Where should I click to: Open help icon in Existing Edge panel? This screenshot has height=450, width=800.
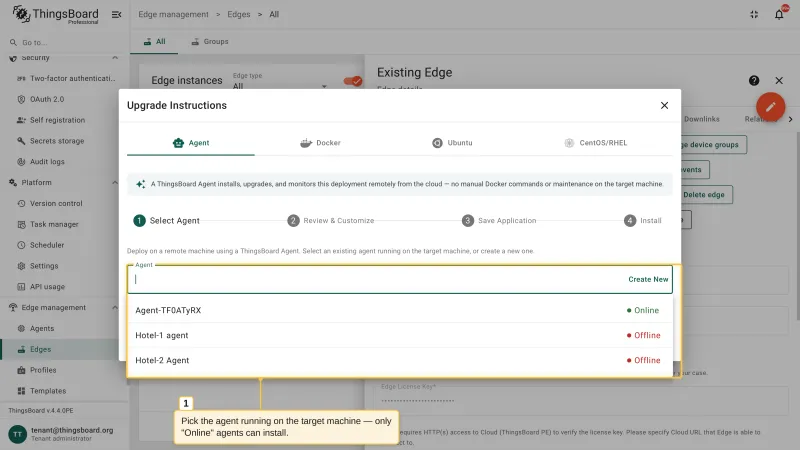pyautogui.click(x=754, y=80)
